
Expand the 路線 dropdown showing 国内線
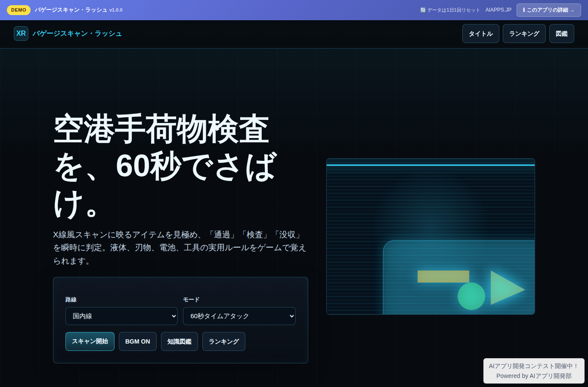point(121,316)
